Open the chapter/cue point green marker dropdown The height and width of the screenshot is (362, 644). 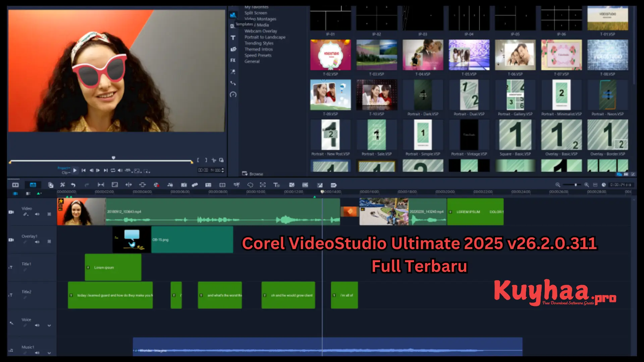pyautogui.click(x=39, y=193)
